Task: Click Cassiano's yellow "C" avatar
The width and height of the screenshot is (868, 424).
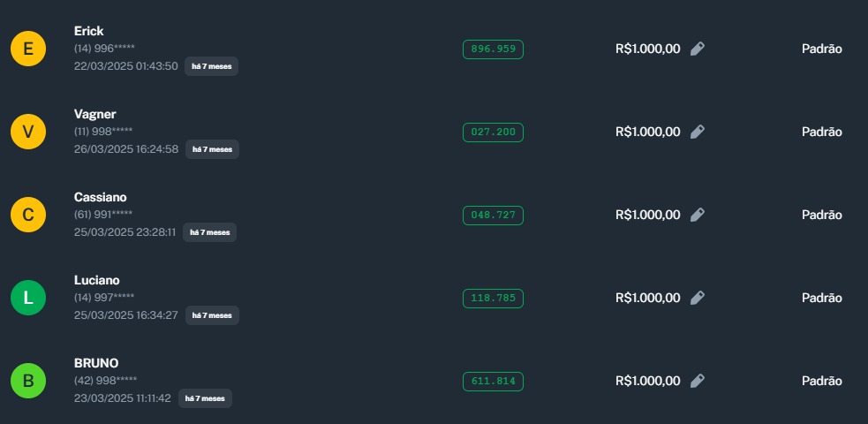Action: (28, 215)
